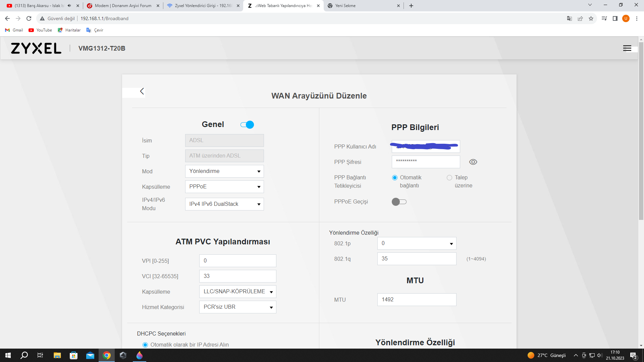
Task: Click the MTU value input field
Action: [x=417, y=300]
